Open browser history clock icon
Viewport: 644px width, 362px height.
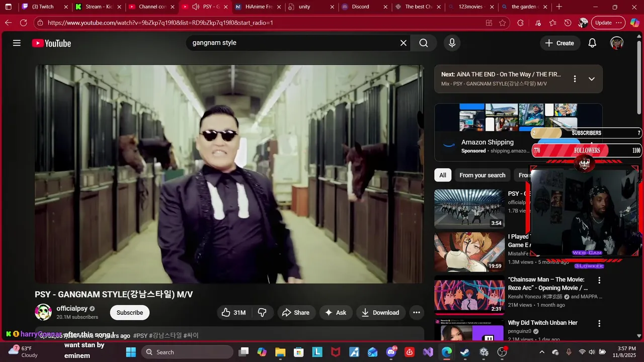pos(568,23)
